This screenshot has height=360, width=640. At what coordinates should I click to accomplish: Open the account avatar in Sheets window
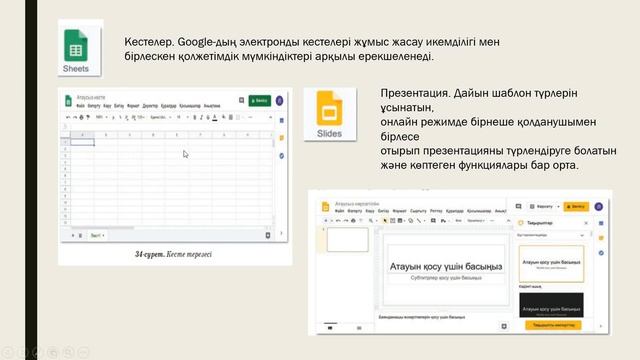[280, 100]
